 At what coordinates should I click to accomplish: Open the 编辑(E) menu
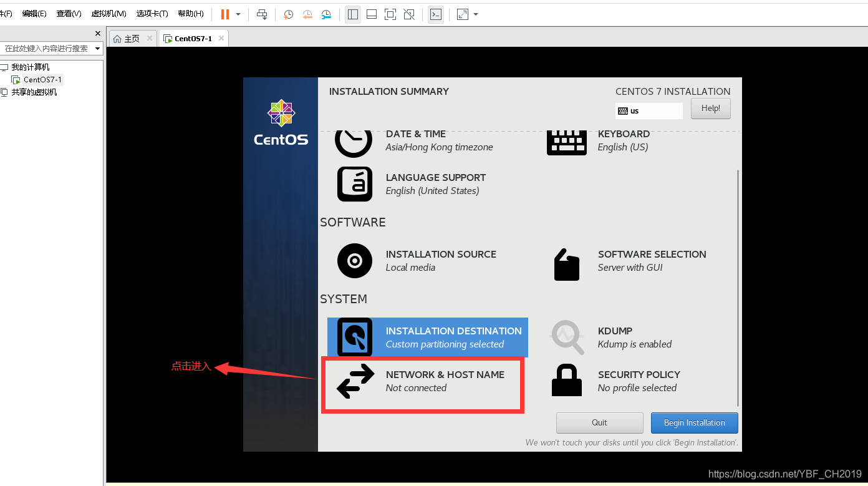tap(34, 14)
